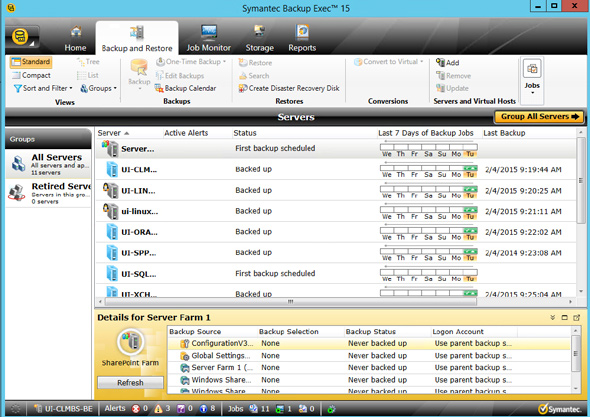The height and width of the screenshot is (417, 590).
Task: Click Last Backup date 2/4/2015 9:20:25 AM
Action: (x=523, y=191)
